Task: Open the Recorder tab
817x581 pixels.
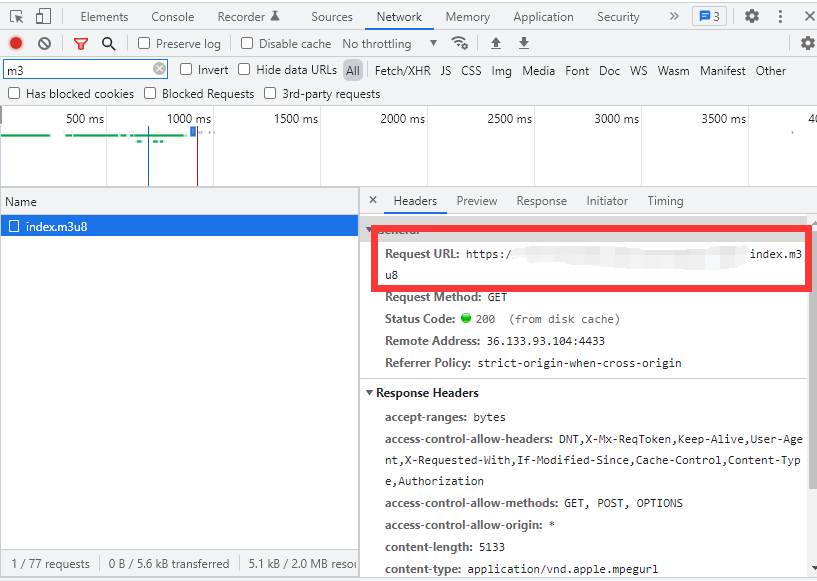Action: tap(249, 17)
